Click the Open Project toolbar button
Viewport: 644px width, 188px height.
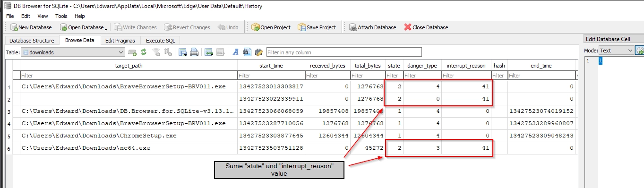tap(271, 27)
